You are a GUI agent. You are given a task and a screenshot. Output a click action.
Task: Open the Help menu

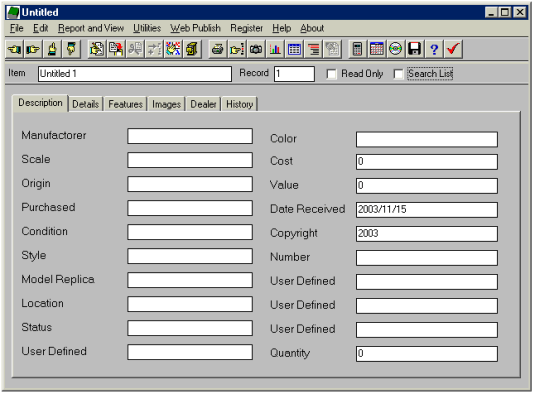[x=281, y=28]
